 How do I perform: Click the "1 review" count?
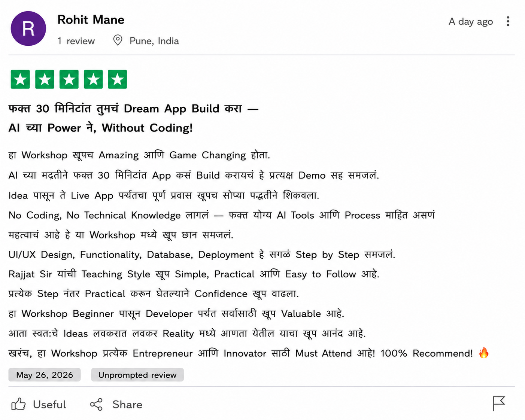coord(76,41)
